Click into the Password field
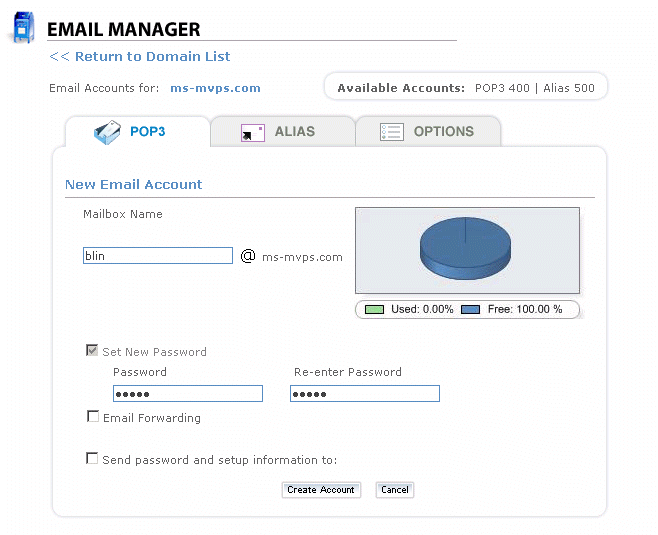This screenshot has height=535, width=658. point(188,394)
